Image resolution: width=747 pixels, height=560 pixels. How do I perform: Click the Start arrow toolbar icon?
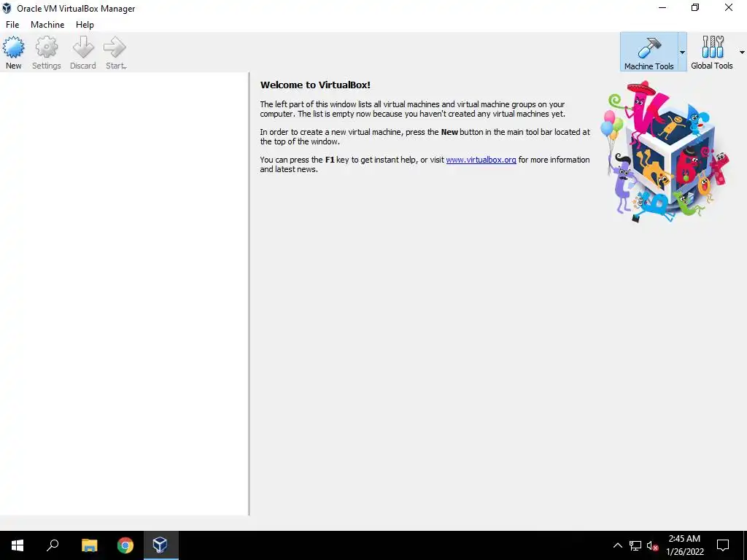[115, 52]
